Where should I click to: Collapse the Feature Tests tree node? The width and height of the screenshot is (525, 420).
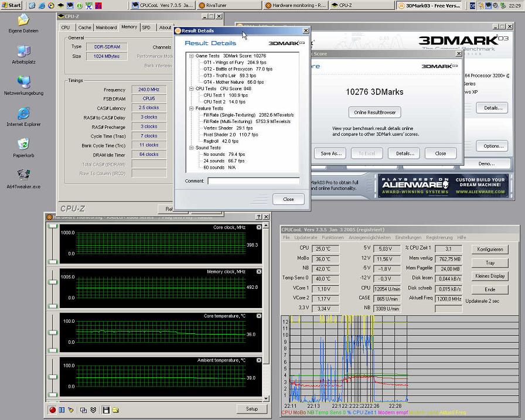pos(192,108)
